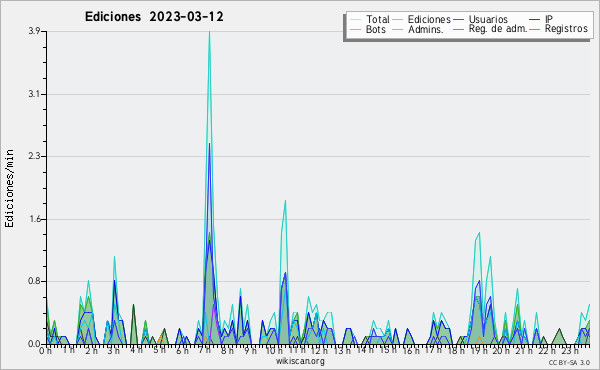Click the CC BY-SA 3.0 license text
The image size is (600, 370).
[569, 362]
